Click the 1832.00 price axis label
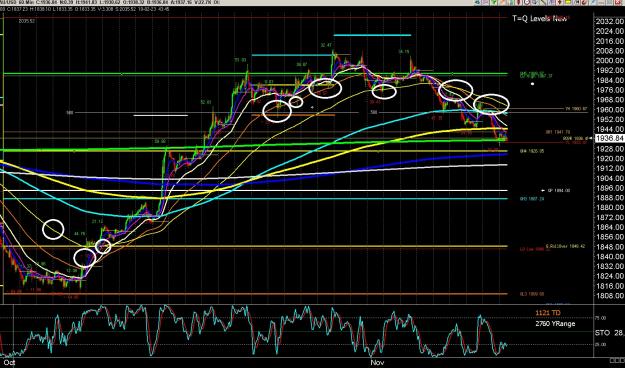 click(609, 266)
